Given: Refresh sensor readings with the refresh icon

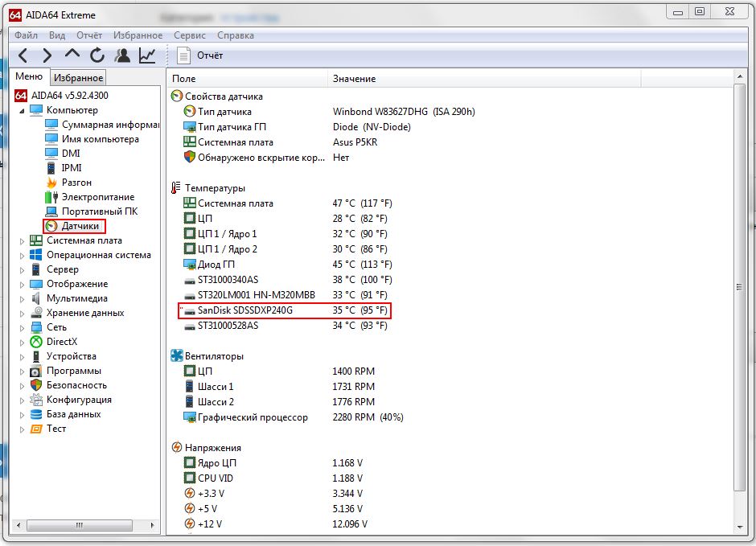Looking at the screenshot, I should point(97,55).
